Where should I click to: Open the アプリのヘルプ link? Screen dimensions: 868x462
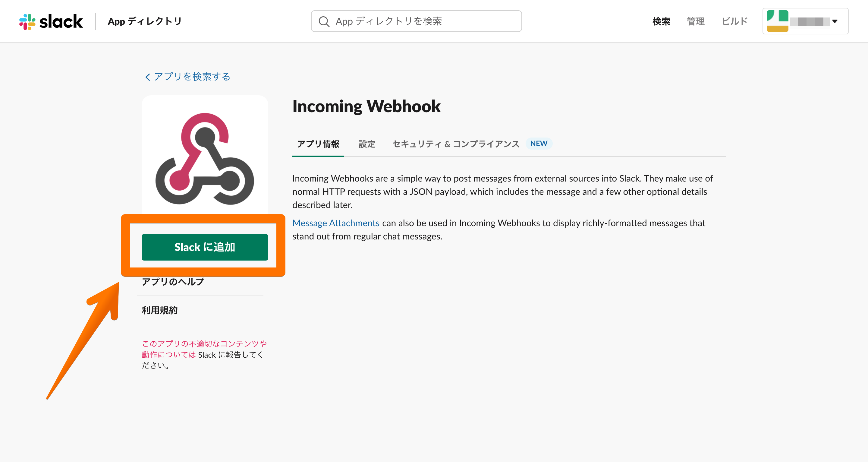pos(173,282)
